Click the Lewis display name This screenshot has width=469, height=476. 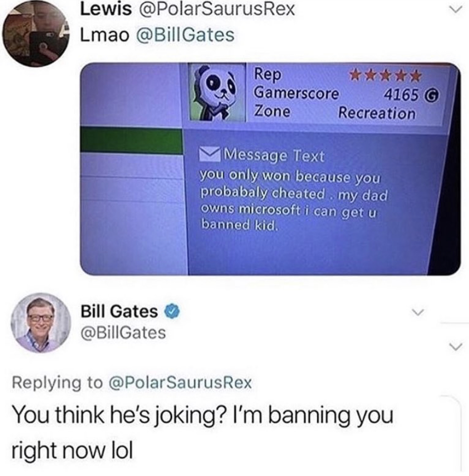click(106, 9)
